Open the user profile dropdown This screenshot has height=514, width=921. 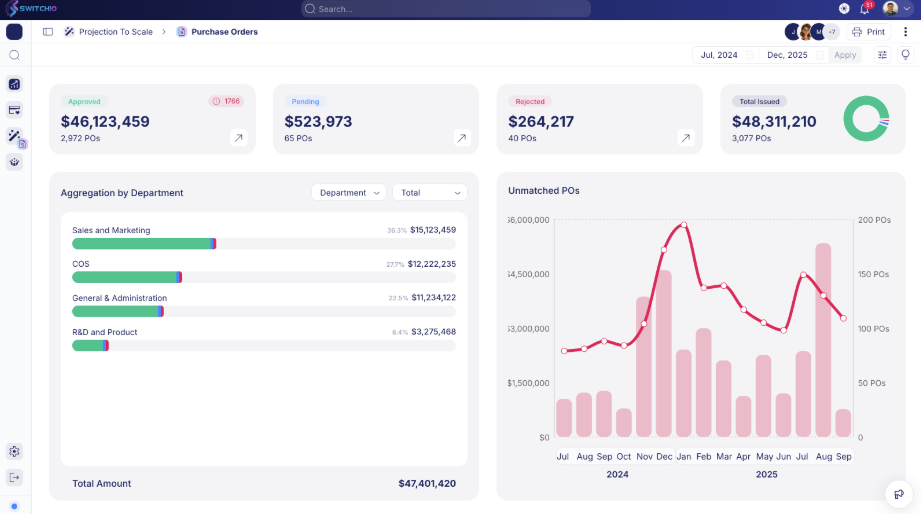[x=897, y=9]
